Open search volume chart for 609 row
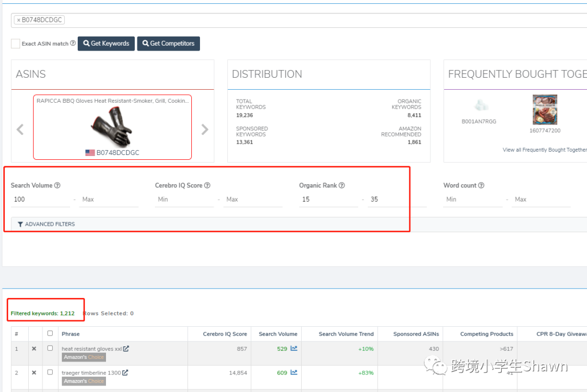587x392 pixels. tap(294, 372)
